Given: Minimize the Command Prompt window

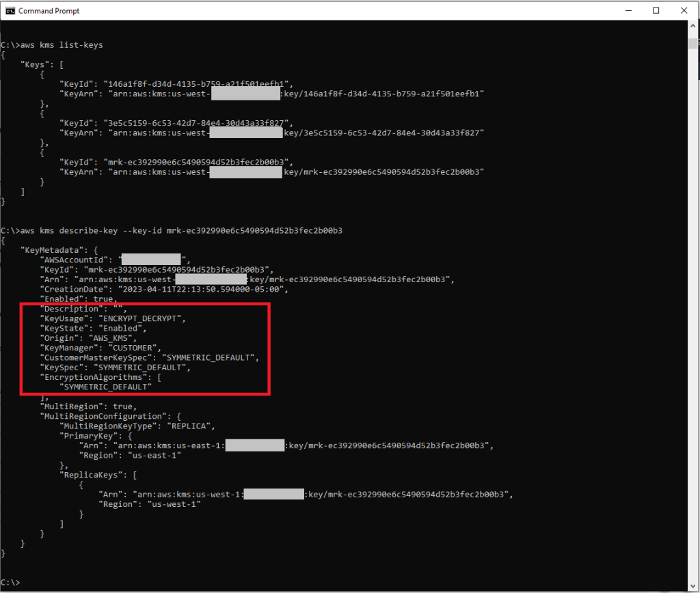Looking at the screenshot, I should 629,11.
